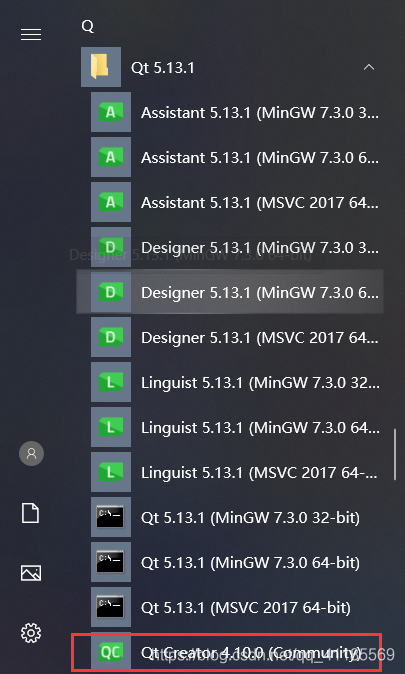The height and width of the screenshot is (674, 405).
Task: Open the Documents sidebar icon
Action: pyautogui.click(x=31, y=514)
